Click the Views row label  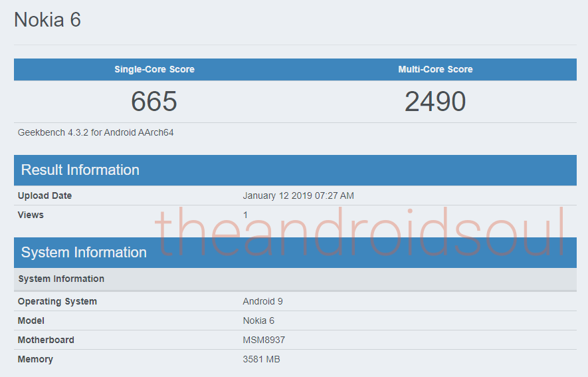tap(31, 215)
